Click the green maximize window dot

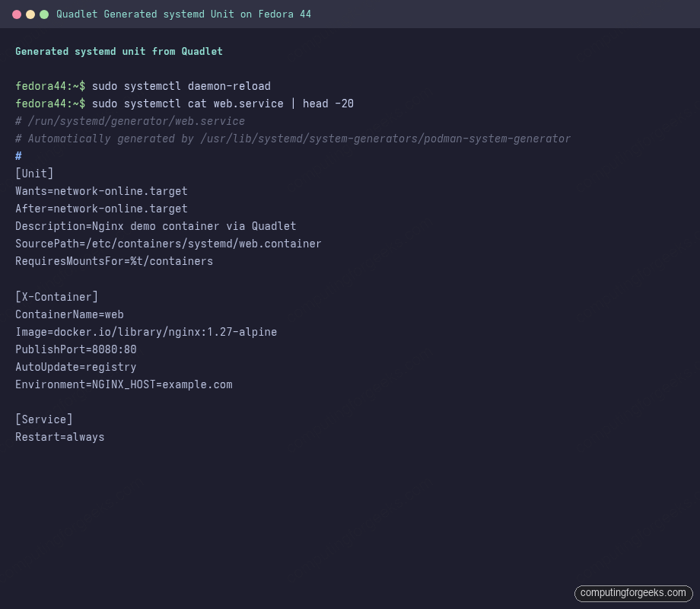point(44,14)
